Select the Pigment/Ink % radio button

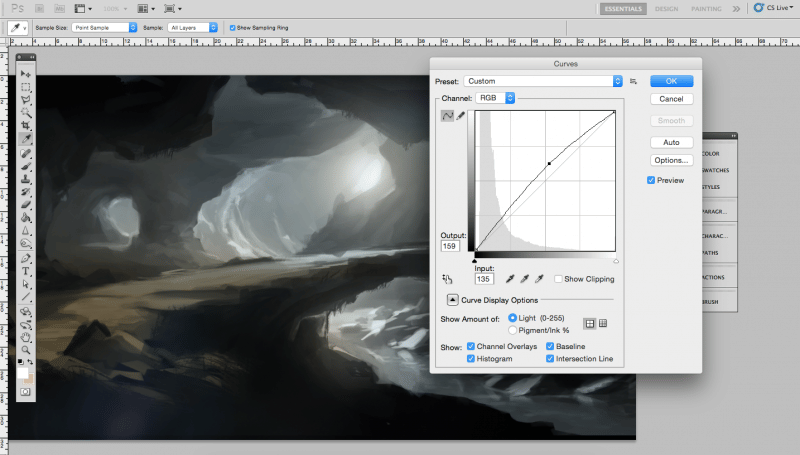coord(513,329)
